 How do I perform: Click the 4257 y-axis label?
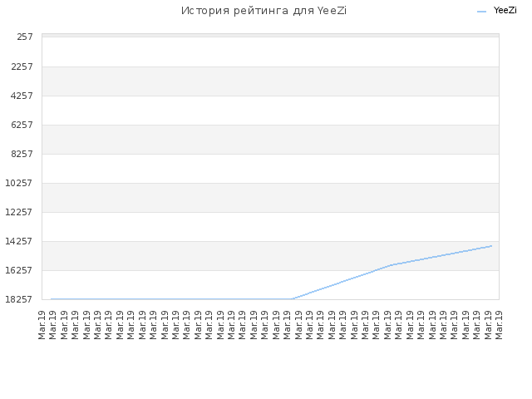coord(22,96)
